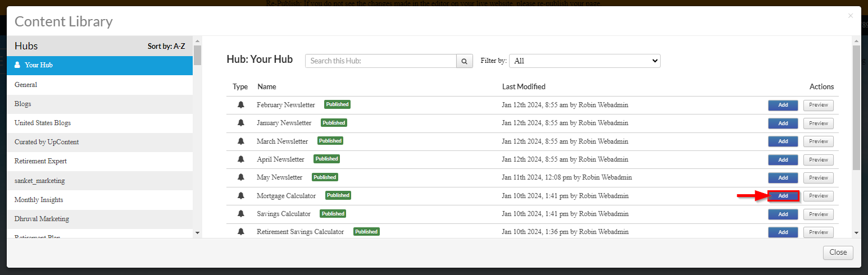Screen dimensions: 868x275
Task: Preview the Mortgage Calculator
Action: (819, 196)
